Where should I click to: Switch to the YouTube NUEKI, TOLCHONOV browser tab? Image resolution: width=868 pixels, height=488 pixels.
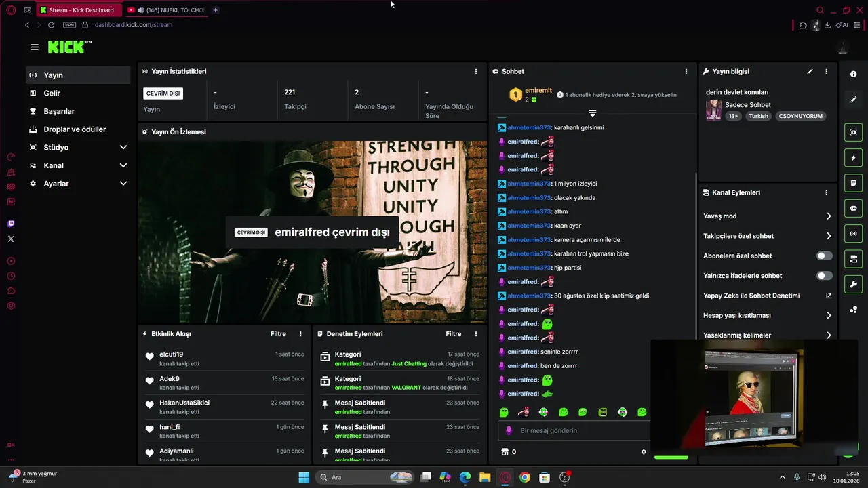tap(166, 10)
